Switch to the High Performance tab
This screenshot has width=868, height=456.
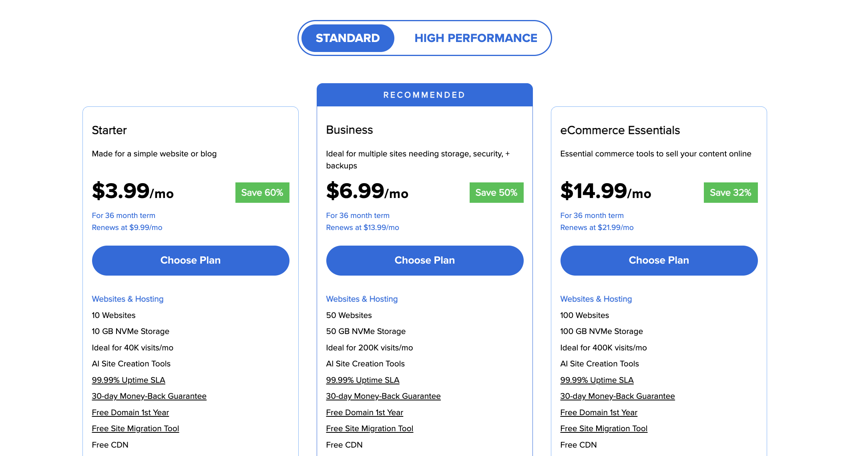[x=476, y=38]
